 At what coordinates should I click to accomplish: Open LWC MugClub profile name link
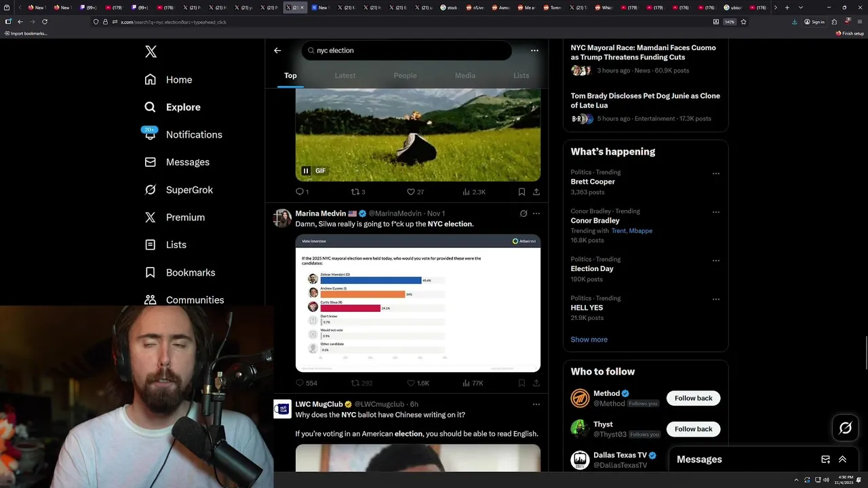(319, 404)
